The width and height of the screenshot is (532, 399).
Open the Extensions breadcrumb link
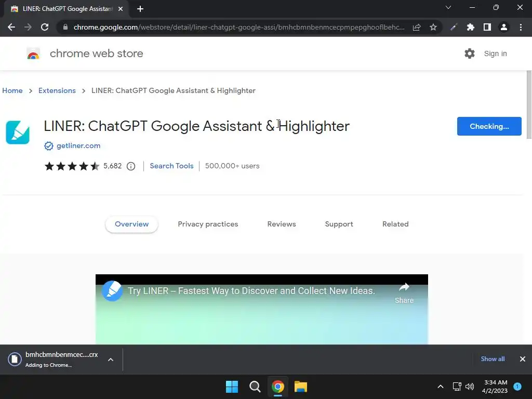57,90
